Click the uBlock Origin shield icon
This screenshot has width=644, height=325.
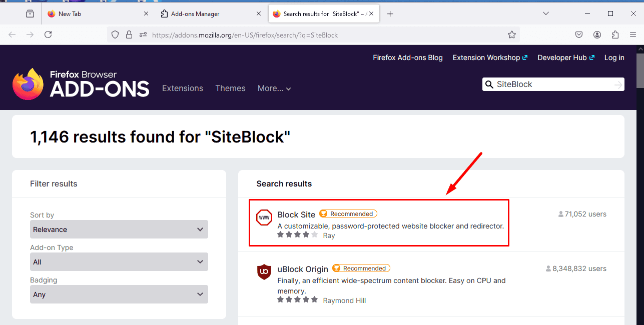coord(264,272)
